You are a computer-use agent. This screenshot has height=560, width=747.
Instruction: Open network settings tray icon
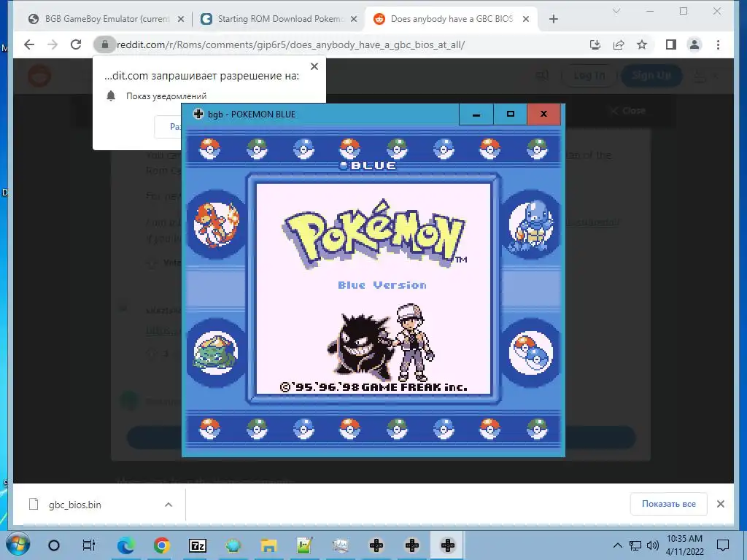[x=635, y=545]
